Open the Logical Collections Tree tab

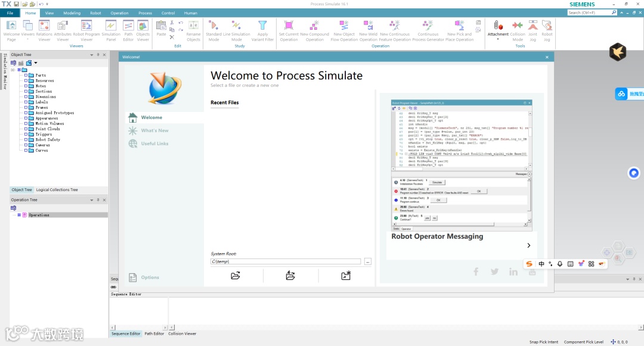pos(57,190)
